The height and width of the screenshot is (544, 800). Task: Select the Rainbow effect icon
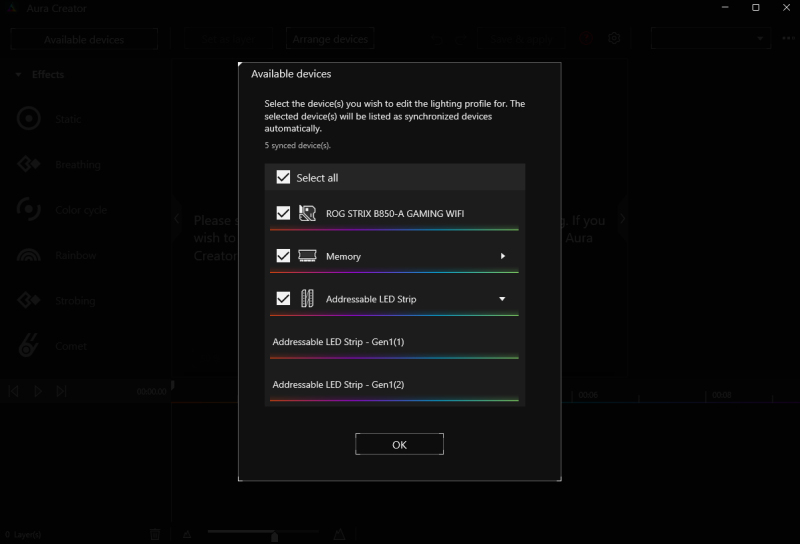[29, 255]
